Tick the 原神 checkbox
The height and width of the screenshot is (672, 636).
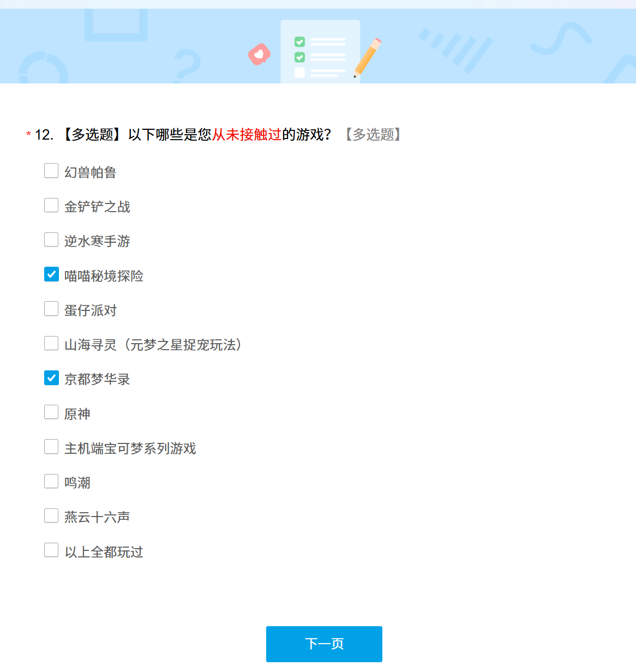51,412
